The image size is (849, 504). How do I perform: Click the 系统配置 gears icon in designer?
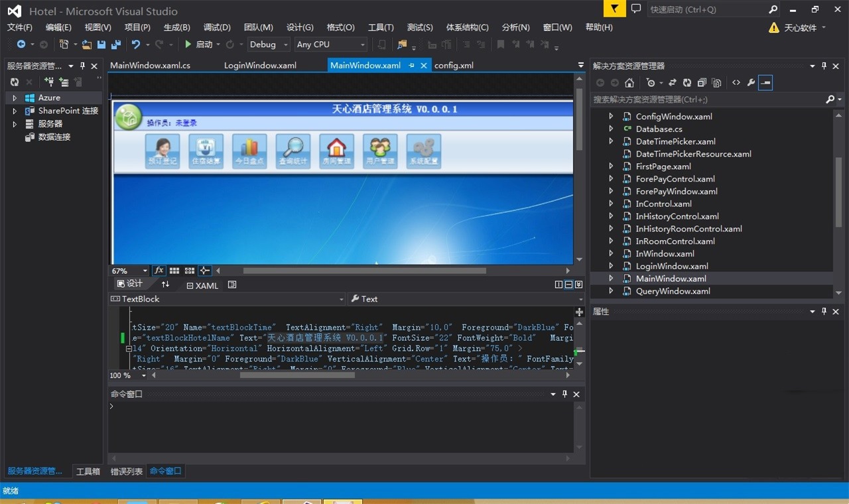tap(424, 151)
